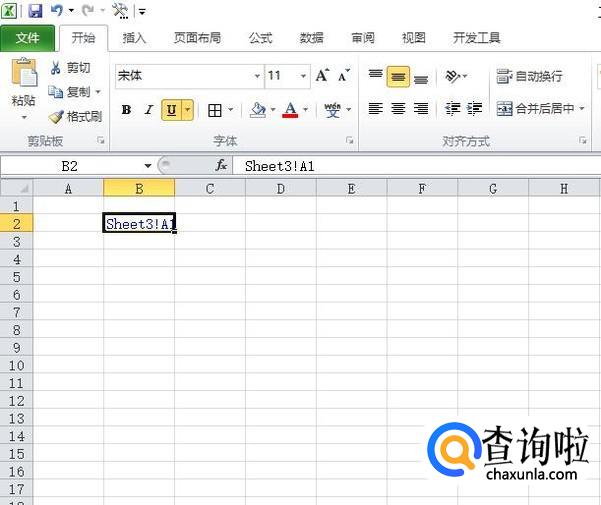Expand the undo history arrow
Image resolution: width=601 pixels, height=505 pixels.
71,10
